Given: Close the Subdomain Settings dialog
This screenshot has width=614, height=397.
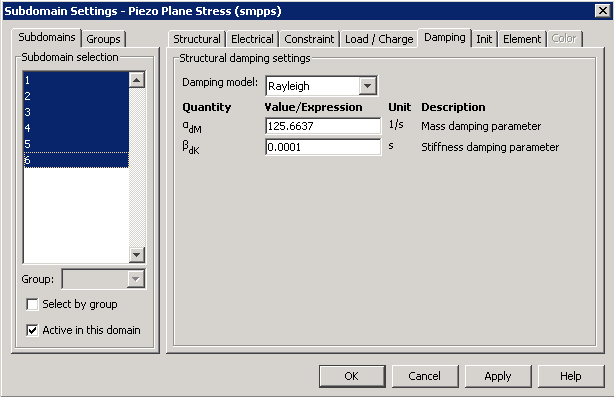Looking at the screenshot, I should (603, 11).
